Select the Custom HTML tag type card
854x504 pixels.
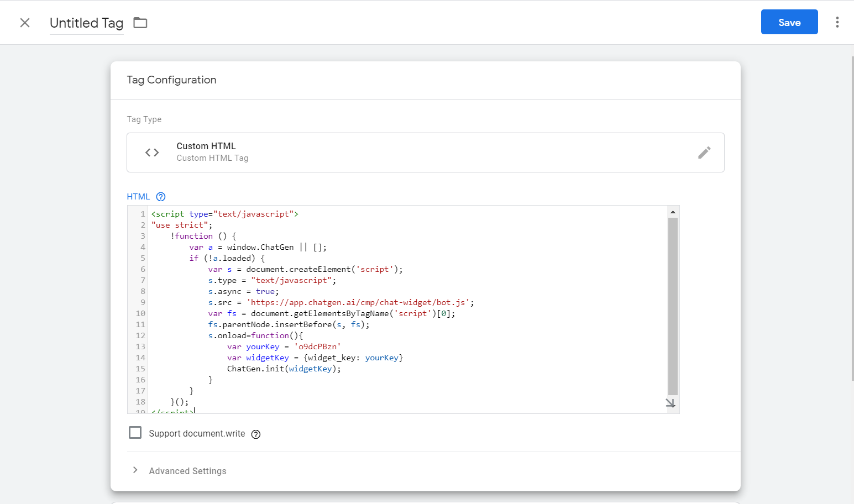click(426, 153)
